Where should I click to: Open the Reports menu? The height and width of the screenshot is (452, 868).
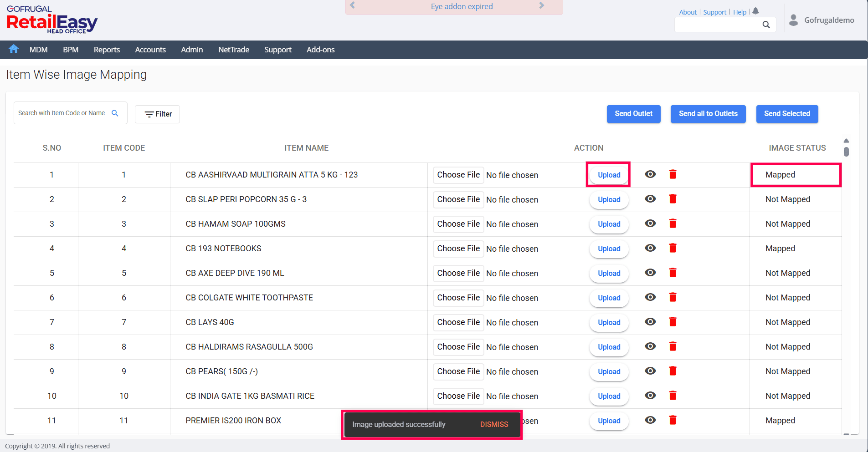(x=107, y=50)
